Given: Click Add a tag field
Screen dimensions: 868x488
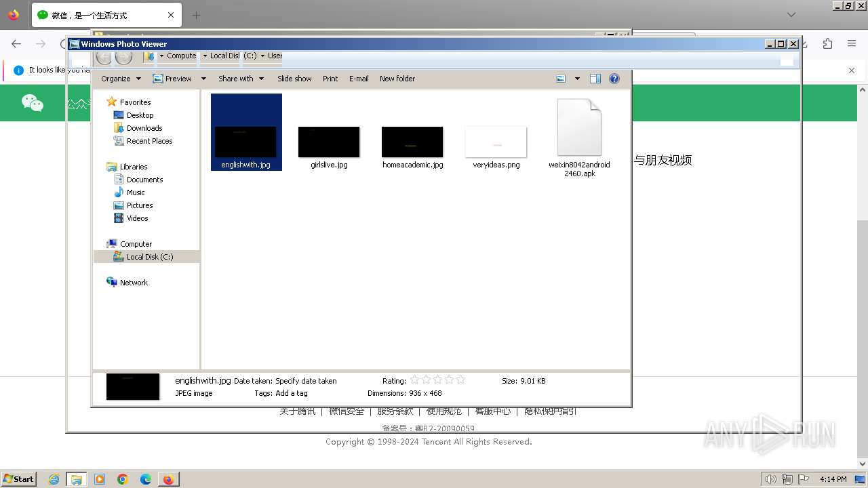Looking at the screenshot, I should pyautogui.click(x=292, y=393).
